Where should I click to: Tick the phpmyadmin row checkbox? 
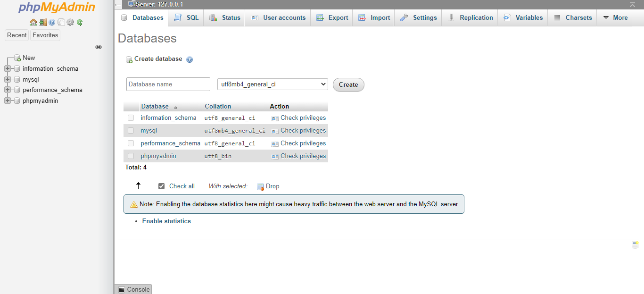coord(131,156)
